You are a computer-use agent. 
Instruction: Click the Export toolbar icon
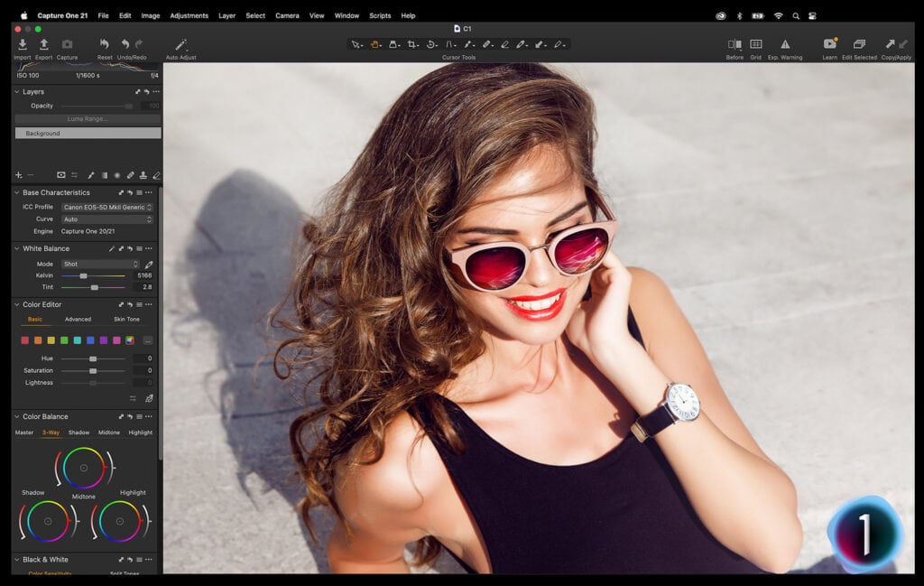[43, 44]
